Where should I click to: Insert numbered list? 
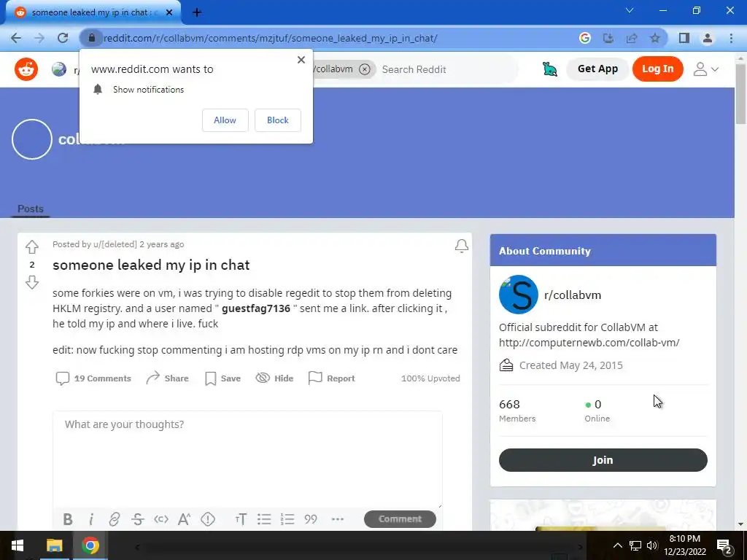coord(287,519)
